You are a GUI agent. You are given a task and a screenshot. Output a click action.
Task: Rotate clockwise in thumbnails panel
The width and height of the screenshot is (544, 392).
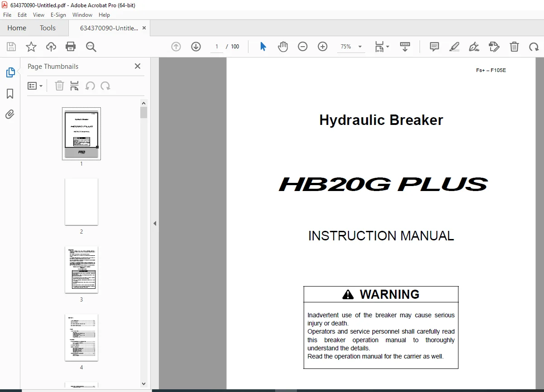pos(105,86)
